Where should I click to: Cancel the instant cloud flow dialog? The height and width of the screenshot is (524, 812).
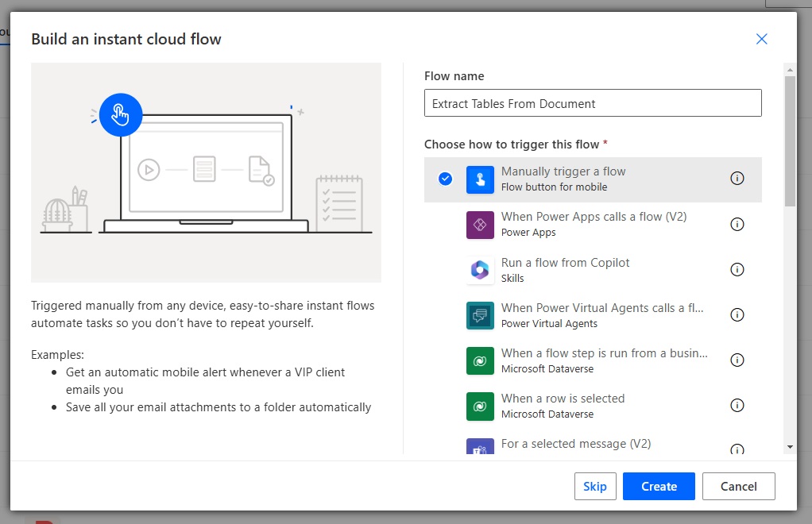click(738, 486)
